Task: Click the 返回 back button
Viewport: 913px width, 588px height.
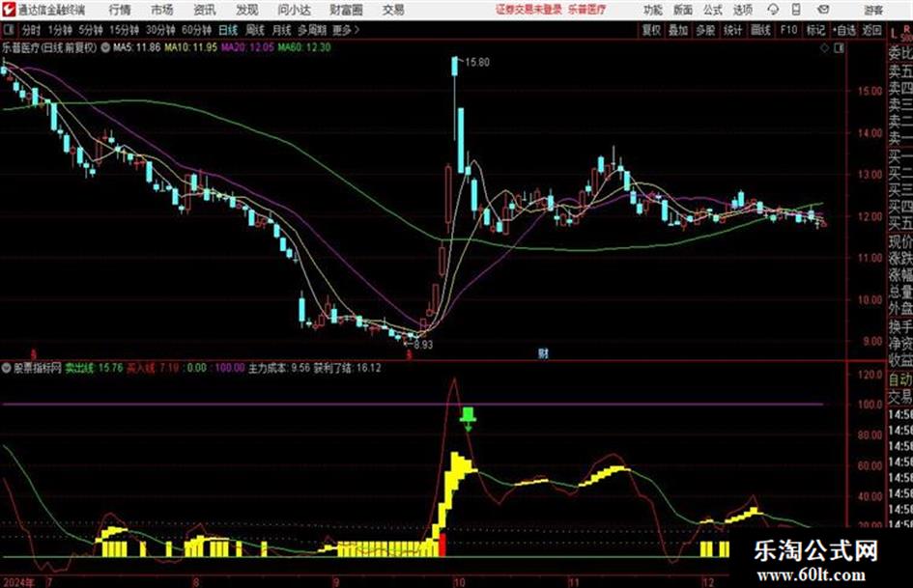Action: pos(871,30)
